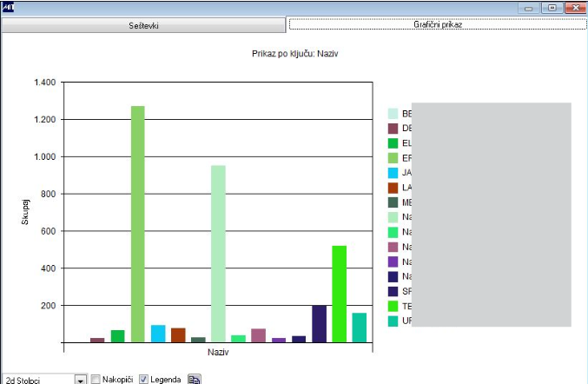Close the window
This screenshot has width=588, height=384.
[x=576, y=8]
